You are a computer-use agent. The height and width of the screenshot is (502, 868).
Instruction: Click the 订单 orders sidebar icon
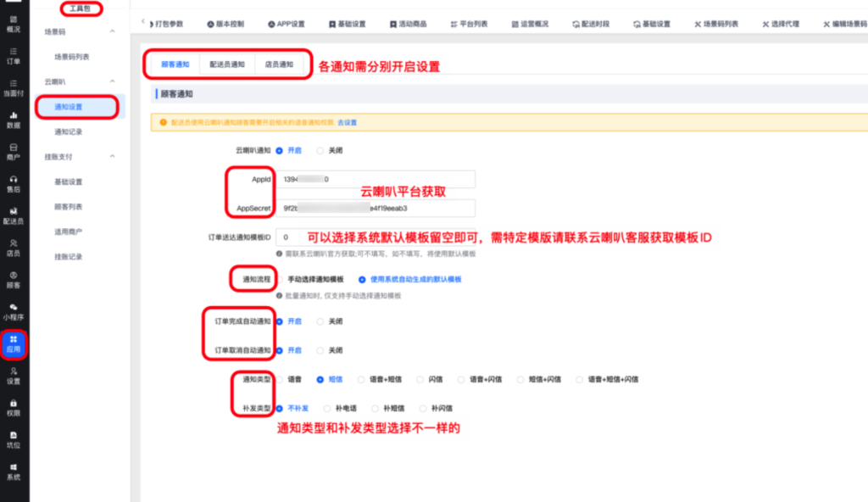[x=14, y=55]
